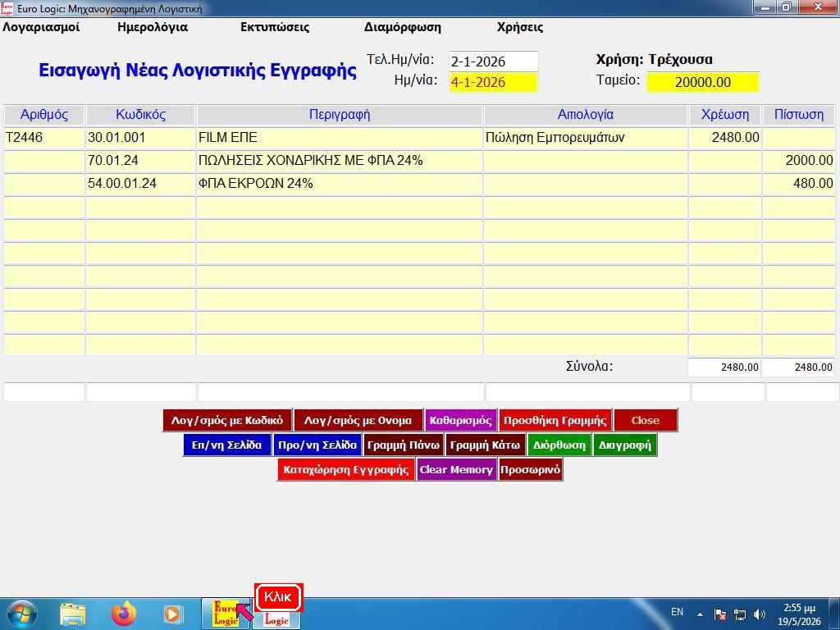Launch Firefox from the taskbar
The image size is (840, 630).
[x=123, y=614]
